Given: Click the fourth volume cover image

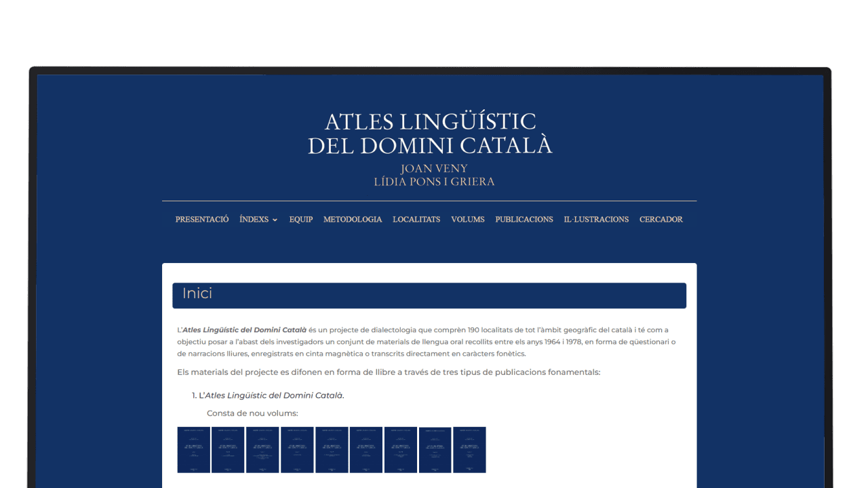Looking at the screenshot, I should click(x=297, y=449).
